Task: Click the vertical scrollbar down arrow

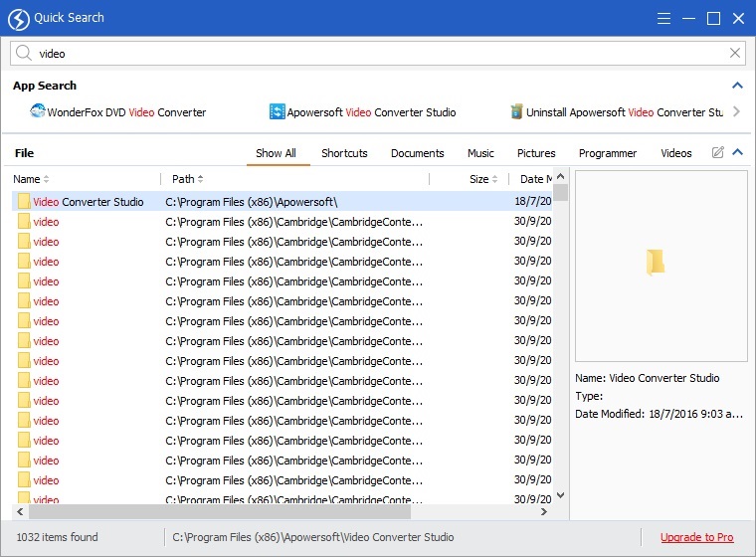Action: pos(560,495)
